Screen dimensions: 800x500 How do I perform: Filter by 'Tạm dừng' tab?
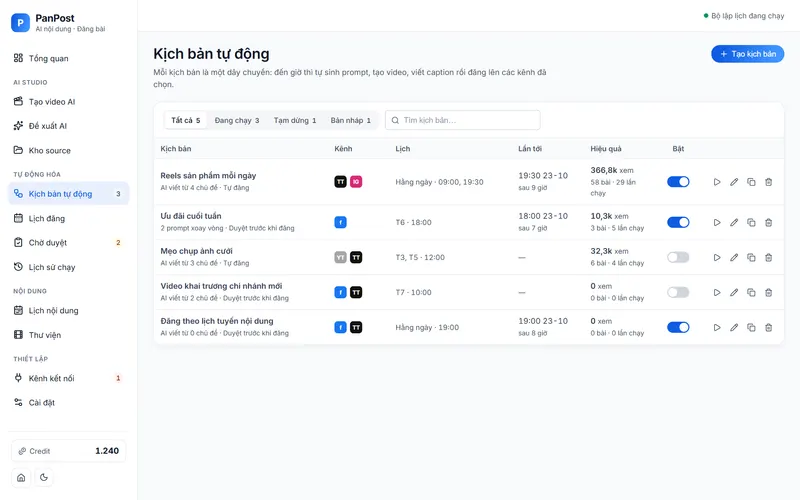(x=295, y=120)
